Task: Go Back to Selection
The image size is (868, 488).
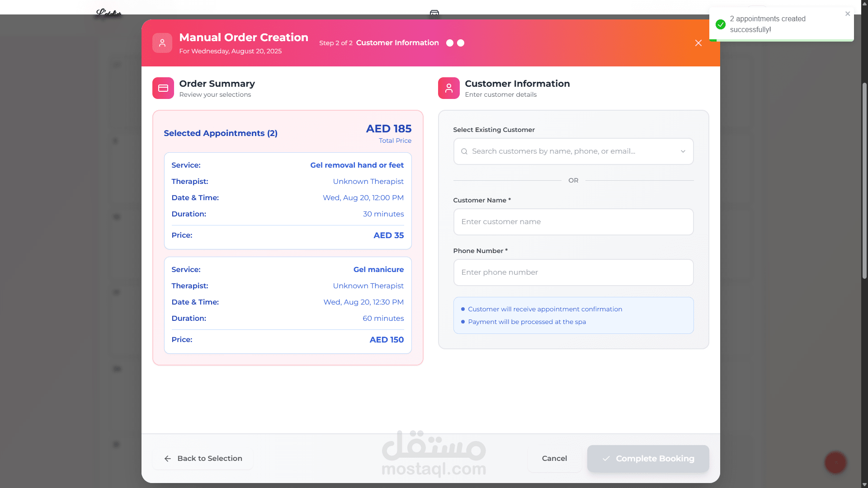Action: pyautogui.click(x=203, y=458)
